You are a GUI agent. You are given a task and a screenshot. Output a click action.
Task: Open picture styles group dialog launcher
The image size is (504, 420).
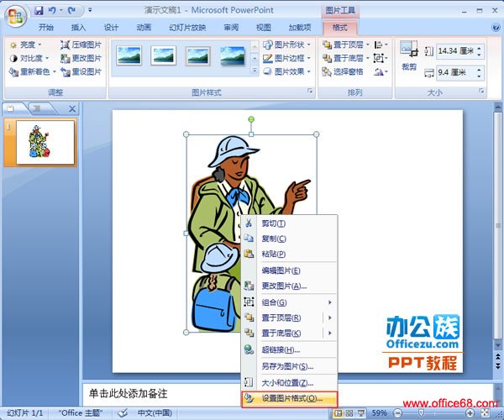coord(310,92)
